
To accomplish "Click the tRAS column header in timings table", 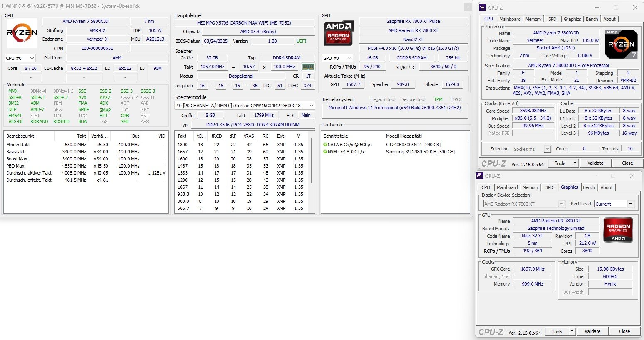I will pos(249,136).
